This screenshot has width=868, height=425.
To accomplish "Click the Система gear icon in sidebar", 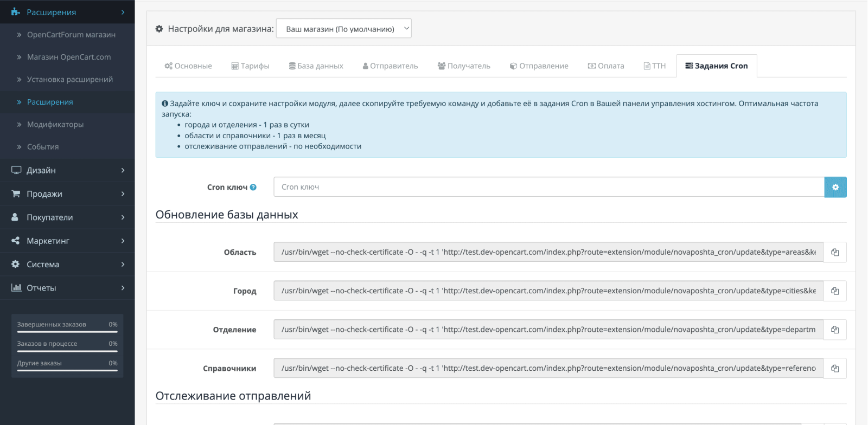I will pos(15,264).
